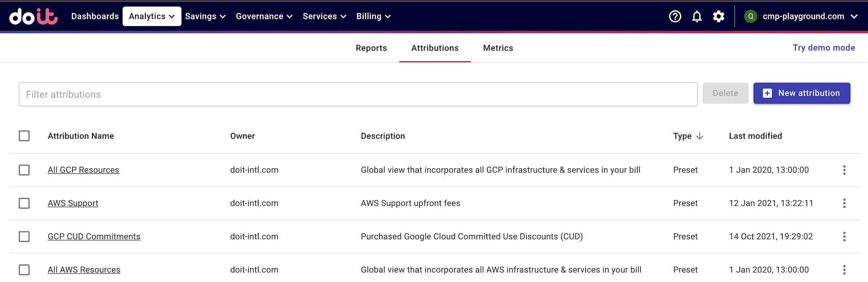Open the help question mark icon
This screenshot has height=282, width=868.
(675, 16)
